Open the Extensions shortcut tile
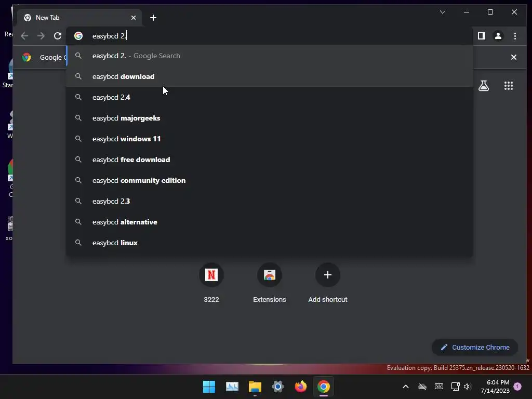The image size is (532, 399). [270, 283]
